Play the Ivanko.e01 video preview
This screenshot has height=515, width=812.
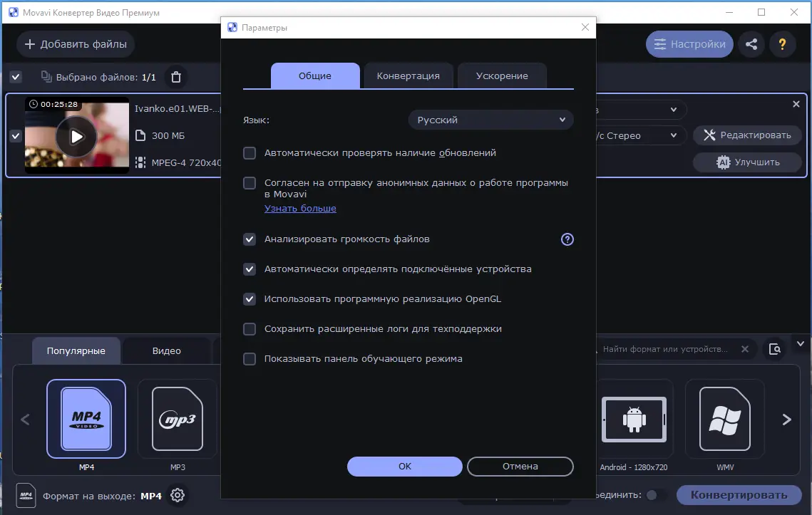pos(76,136)
